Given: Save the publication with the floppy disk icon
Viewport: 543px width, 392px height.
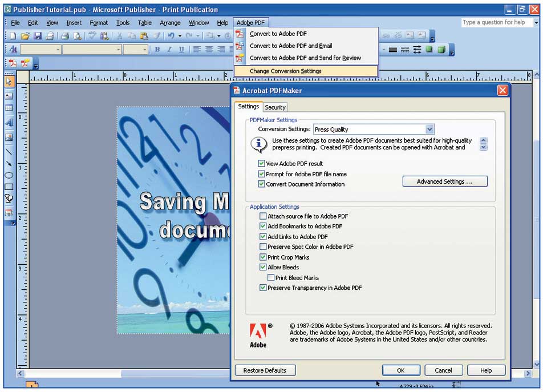Looking at the screenshot, I should click(x=38, y=36).
